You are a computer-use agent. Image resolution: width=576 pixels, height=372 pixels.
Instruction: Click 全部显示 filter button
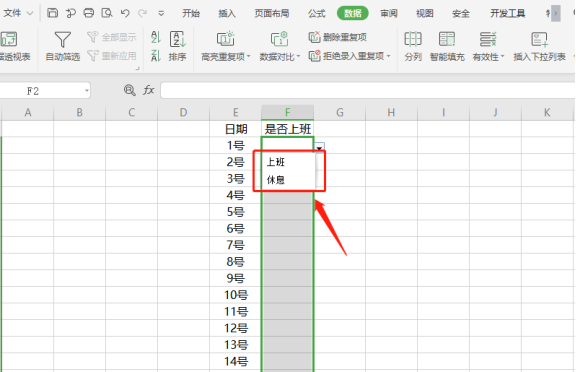[x=112, y=37]
